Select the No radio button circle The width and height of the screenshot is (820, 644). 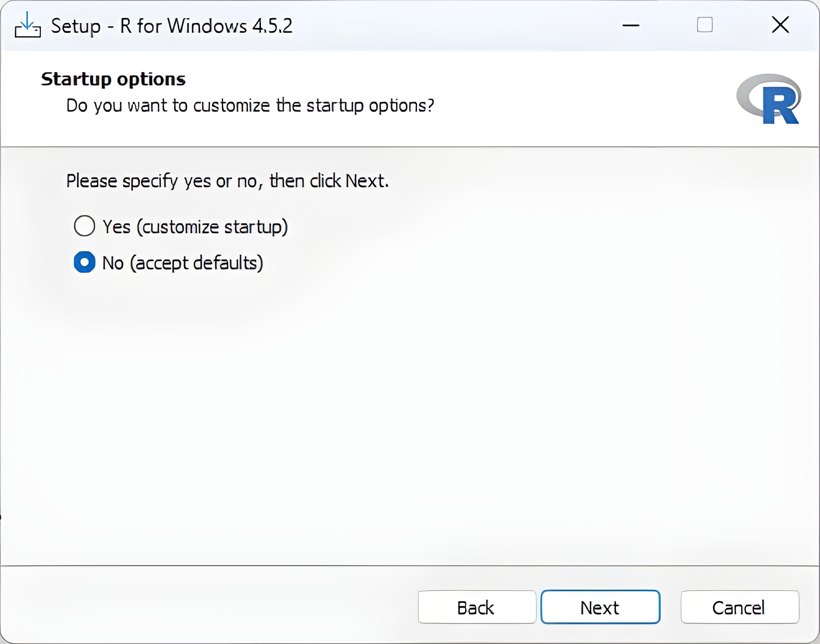85,262
